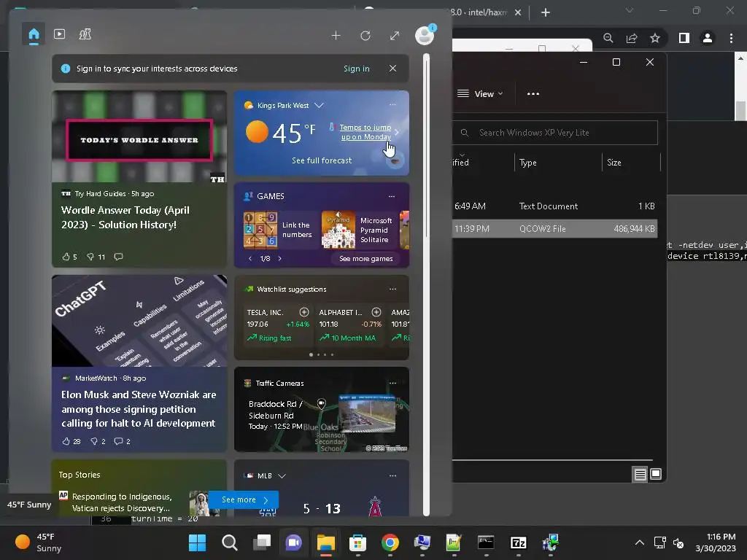Open Temps to jump up on Monday link
This screenshot has height=560, width=747.
coord(365,132)
